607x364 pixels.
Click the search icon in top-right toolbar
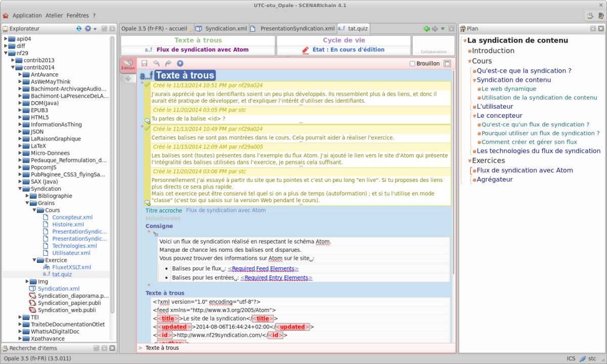click(x=590, y=16)
